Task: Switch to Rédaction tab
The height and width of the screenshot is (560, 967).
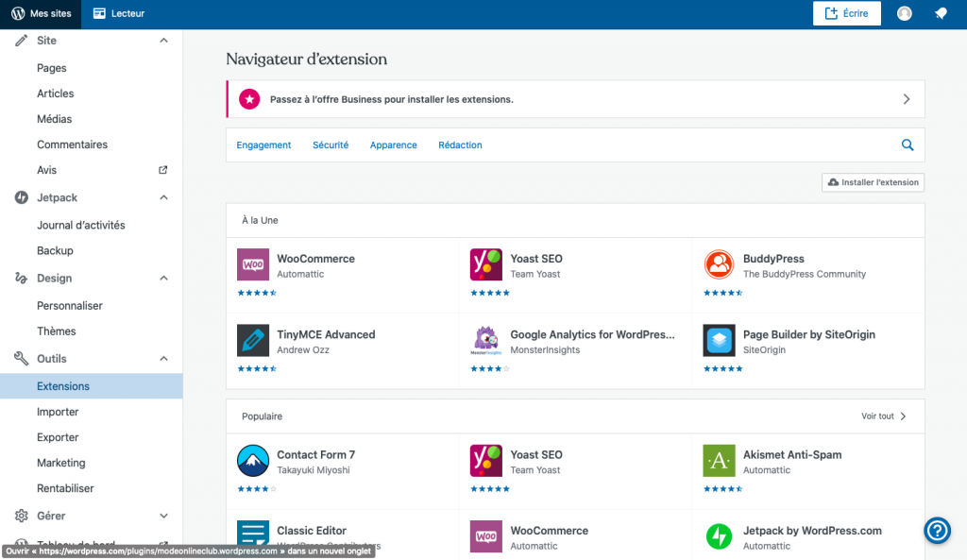Action: [460, 144]
